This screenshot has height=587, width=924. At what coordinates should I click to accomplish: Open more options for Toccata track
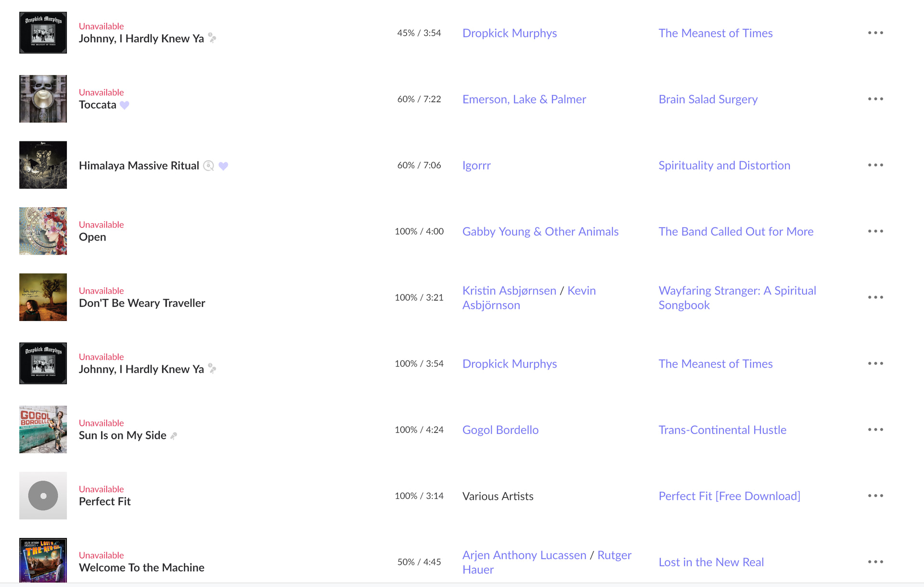tap(875, 99)
